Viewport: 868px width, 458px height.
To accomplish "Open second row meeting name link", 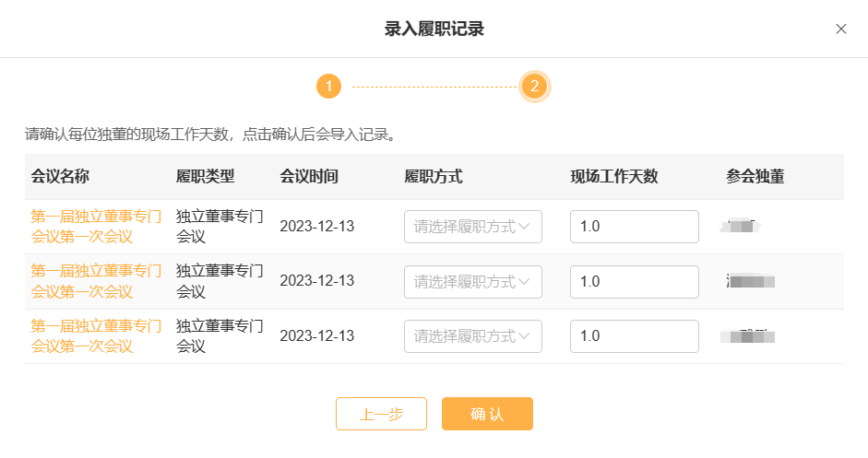I will tap(96, 281).
